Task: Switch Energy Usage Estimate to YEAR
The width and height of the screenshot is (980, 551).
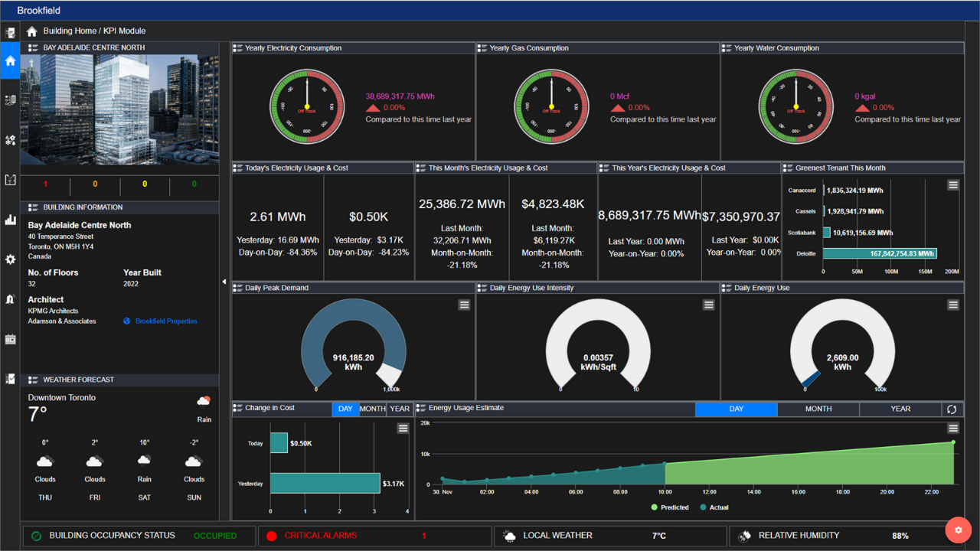Action: pos(900,409)
